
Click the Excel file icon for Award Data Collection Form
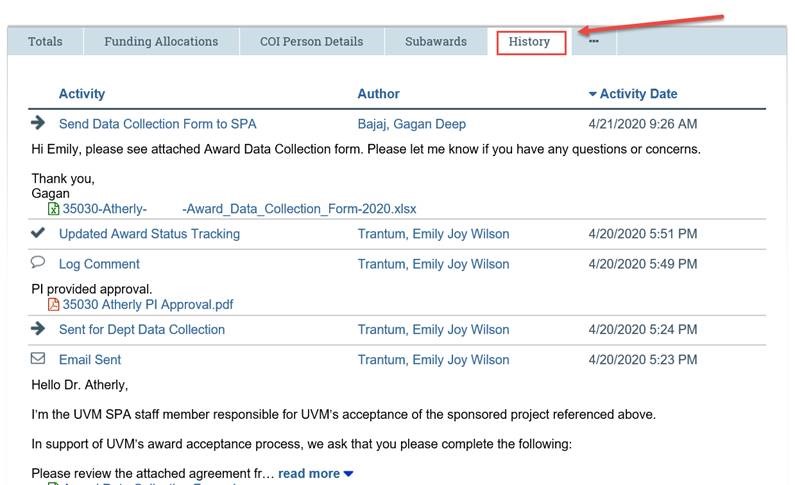click(x=53, y=209)
